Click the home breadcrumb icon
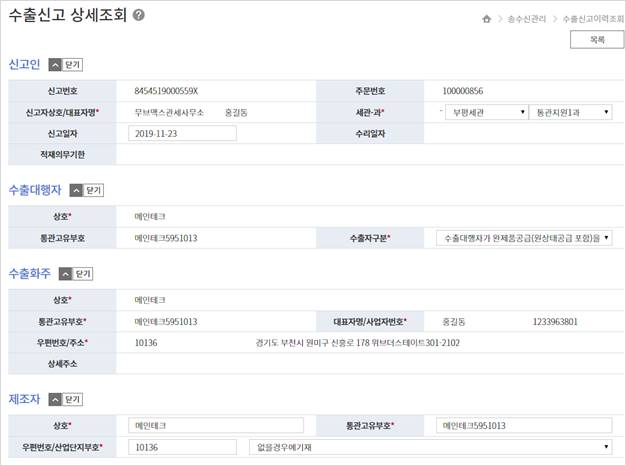626x466 pixels. (486, 19)
